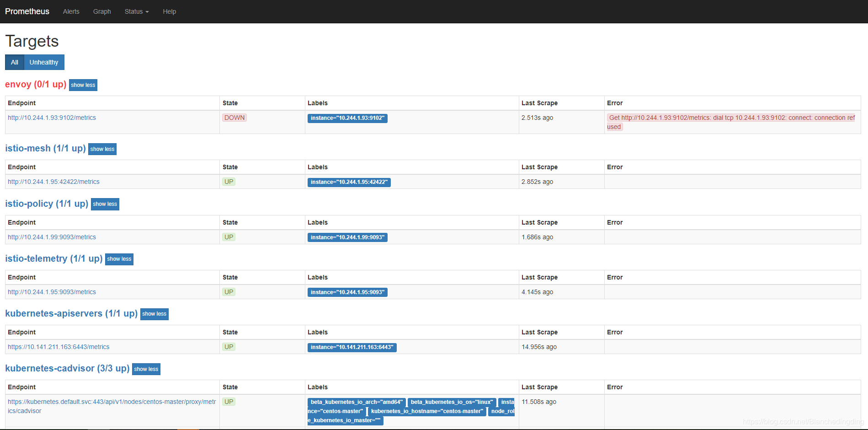The height and width of the screenshot is (430, 868).
Task: Click the UP badge in kubernetes-apiservers row
Action: coord(229,347)
